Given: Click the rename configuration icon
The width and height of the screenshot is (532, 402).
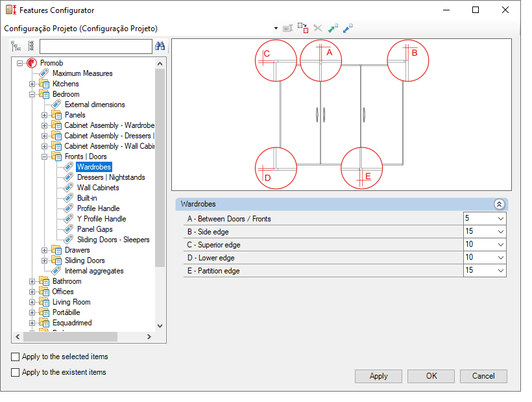Looking at the screenshot, I should click(x=287, y=28).
